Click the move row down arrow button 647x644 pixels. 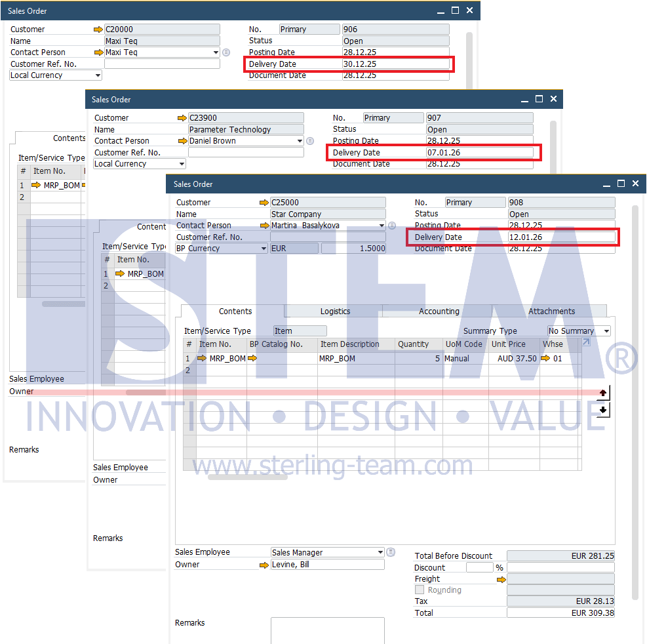coord(603,410)
